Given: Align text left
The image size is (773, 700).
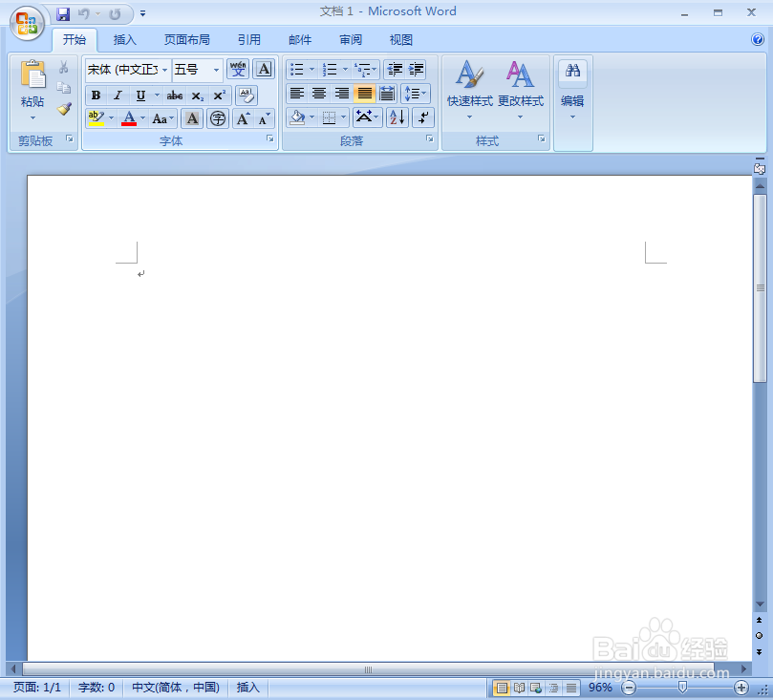Looking at the screenshot, I should point(297,93).
